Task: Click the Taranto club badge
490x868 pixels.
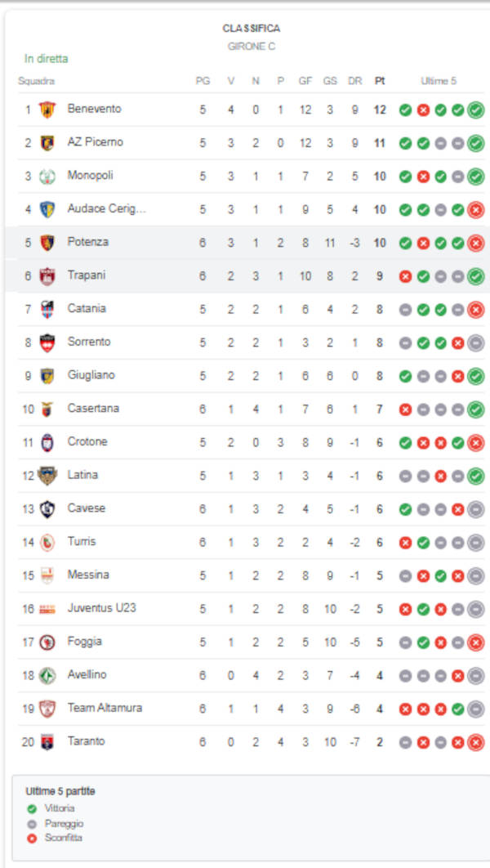Action: (47, 742)
